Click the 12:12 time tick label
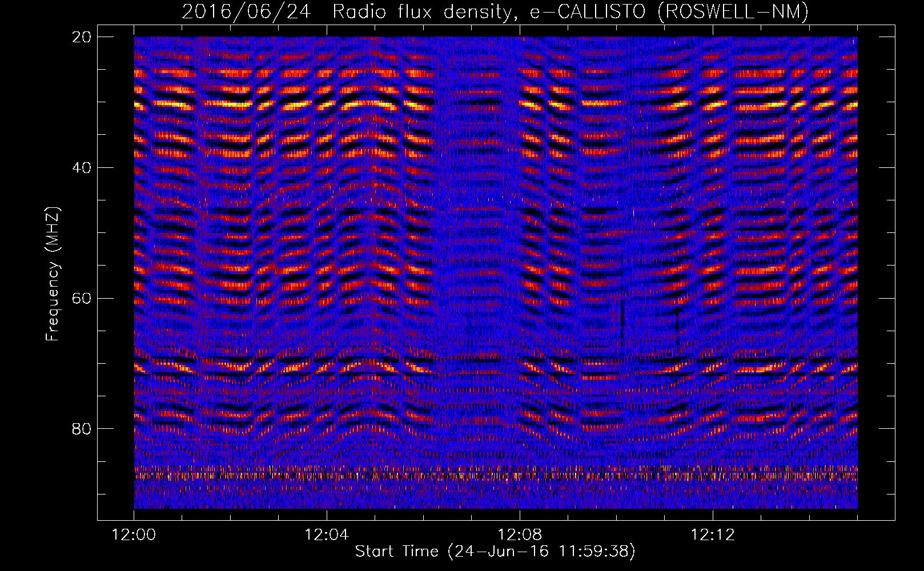924x571 pixels. pos(713,535)
